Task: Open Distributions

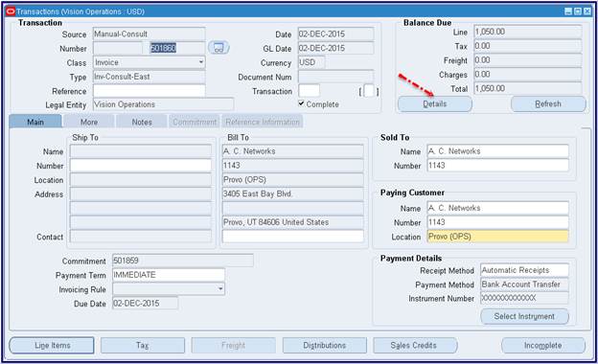Action: (325, 346)
